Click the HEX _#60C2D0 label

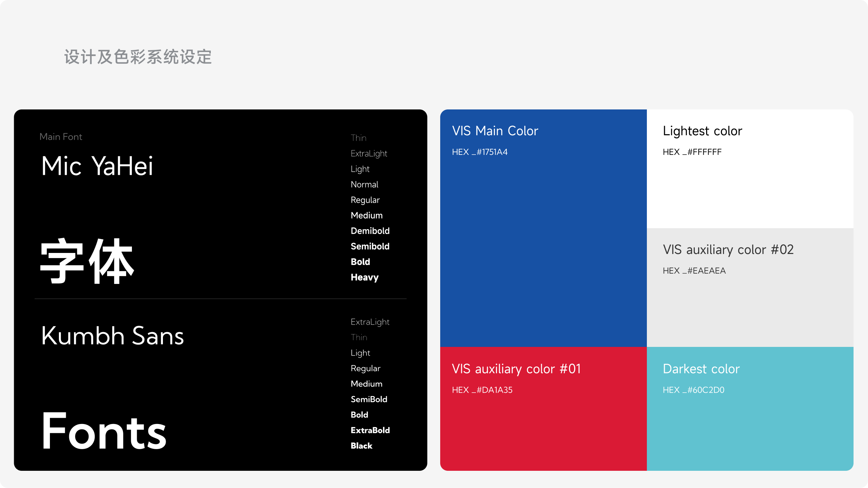coord(693,390)
